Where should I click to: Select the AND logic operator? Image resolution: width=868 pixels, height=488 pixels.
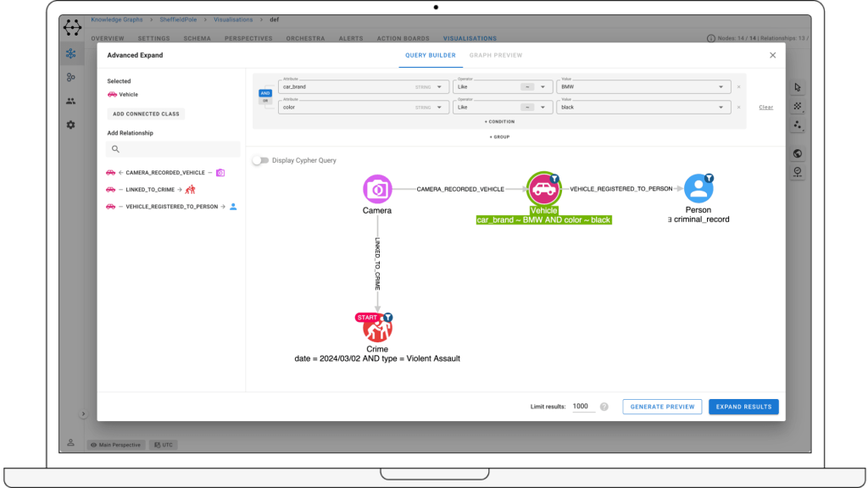point(265,93)
